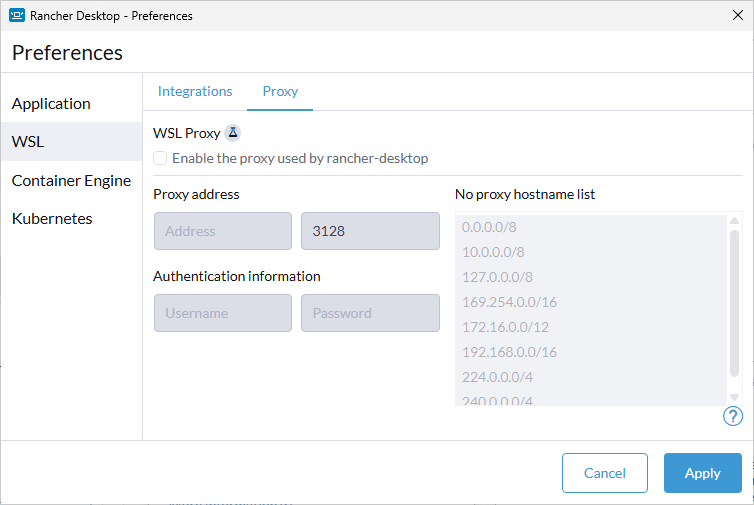Screen dimensions: 754x505
Task: Click the proxy Address input field
Action: (x=222, y=231)
